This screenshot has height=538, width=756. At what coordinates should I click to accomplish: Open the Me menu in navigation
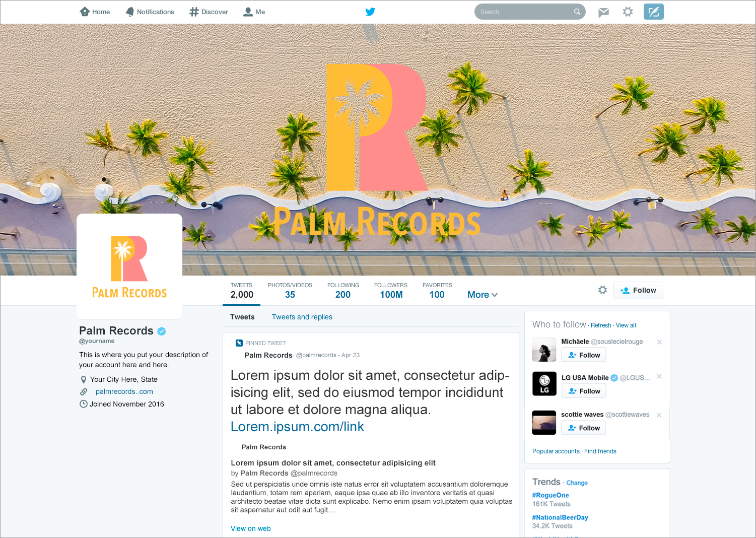coord(254,12)
